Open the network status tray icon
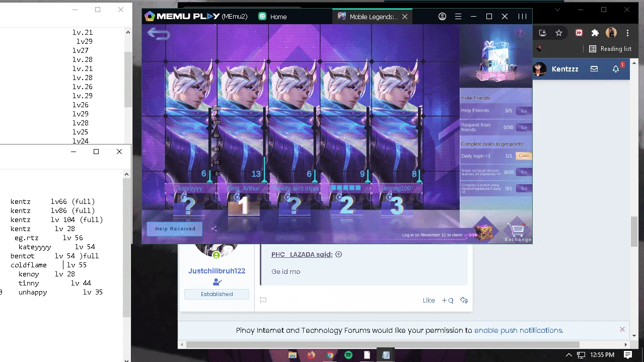 tap(581, 355)
